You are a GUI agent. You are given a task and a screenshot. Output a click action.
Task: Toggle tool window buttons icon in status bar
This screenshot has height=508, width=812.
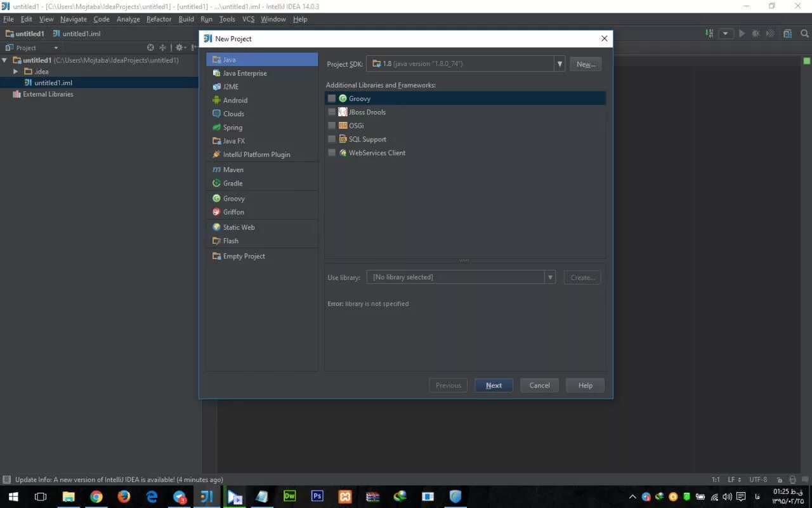(7, 480)
